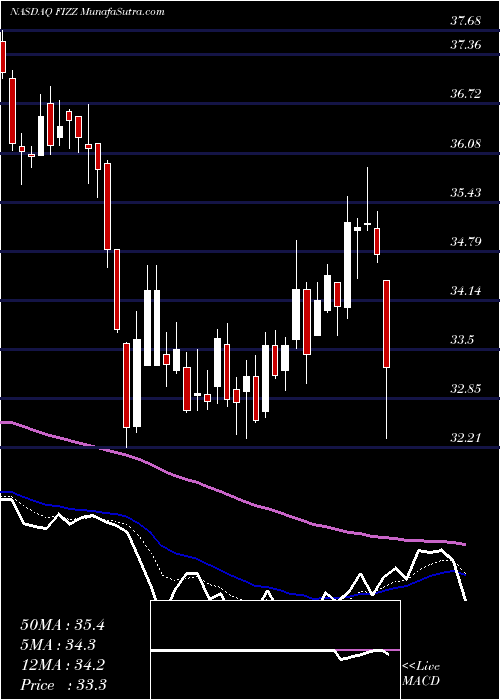The height and width of the screenshot is (700, 500).
Task: Click the 32.21 price label
Action: 466,438
